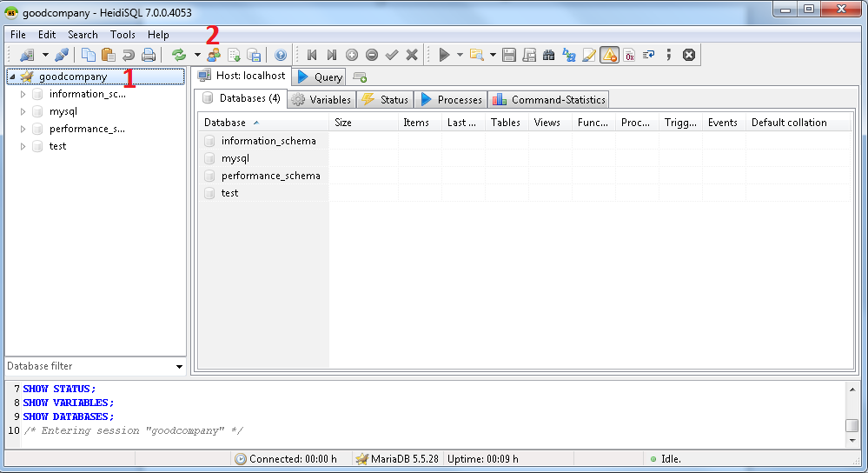Screen dimensions: 868x473
Task: Click the SQL log scrollbar thumb
Action: click(852, 425)
